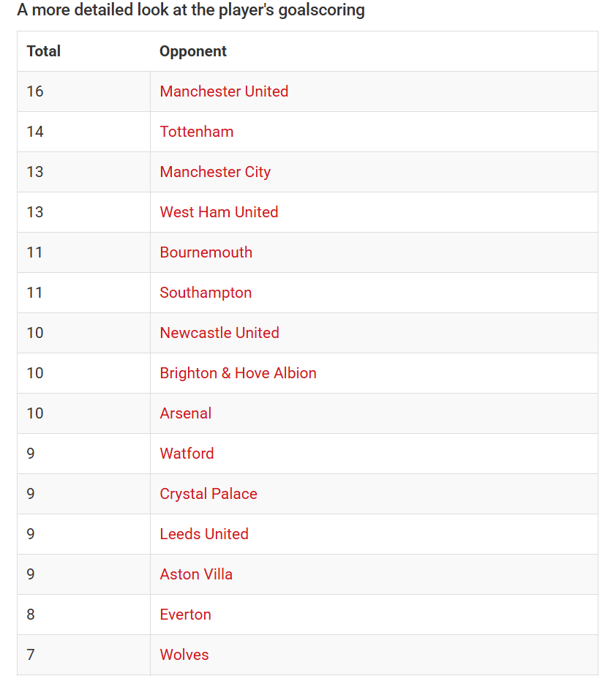The height and width of the screenshot is (676, 616).
Task: Select the West Ham United link
Action: click(219, 212)
